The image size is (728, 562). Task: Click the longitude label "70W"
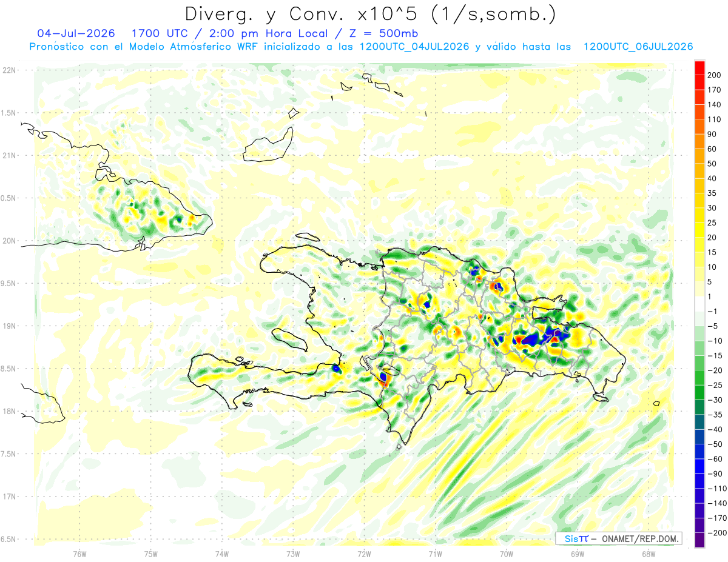506,554
